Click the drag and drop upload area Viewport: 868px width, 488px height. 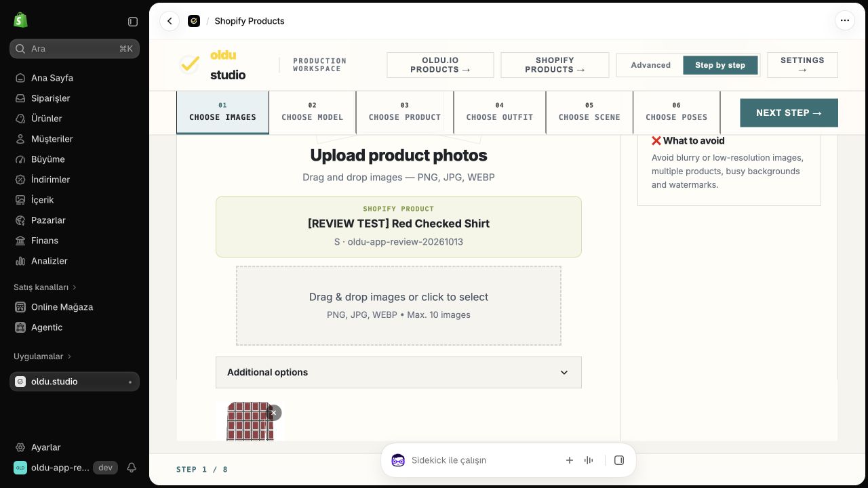[x=399, y=306]
